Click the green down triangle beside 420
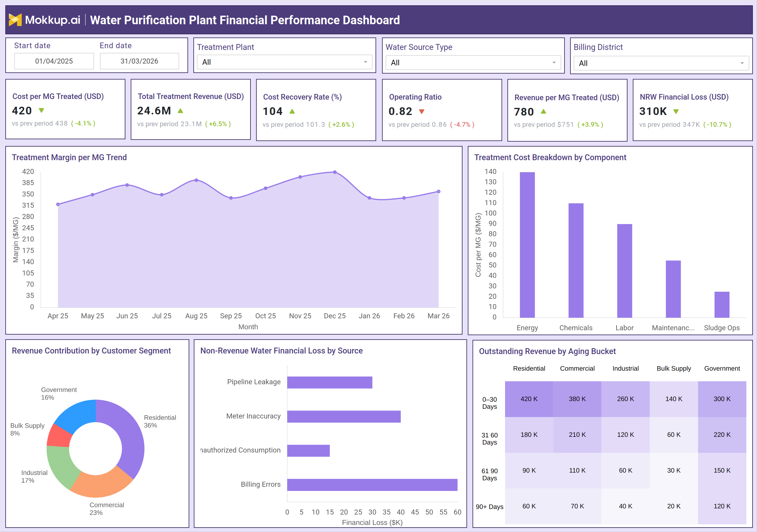Image resolution: width=757 pixels, height=532 pixels. pos(41,111)
